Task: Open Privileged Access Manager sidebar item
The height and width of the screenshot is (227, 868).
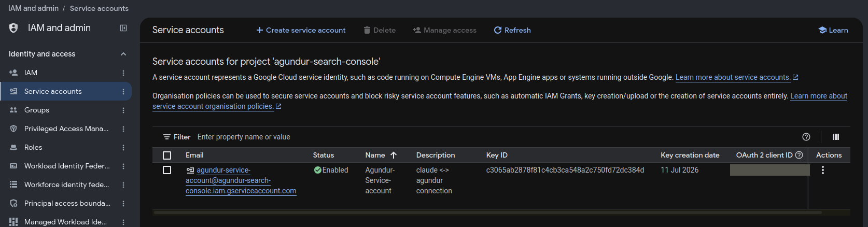Action: [66, 129]
